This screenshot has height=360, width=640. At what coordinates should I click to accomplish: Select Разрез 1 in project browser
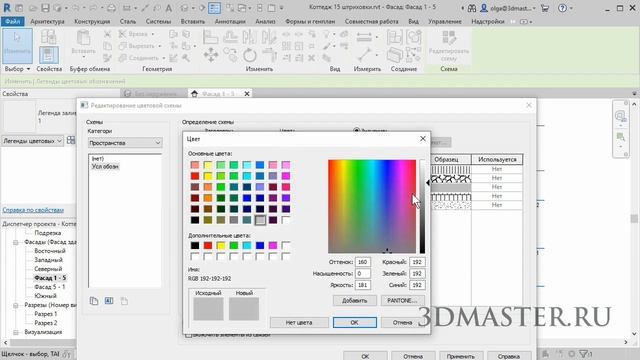pyautogui.click(x=46, y=314)
